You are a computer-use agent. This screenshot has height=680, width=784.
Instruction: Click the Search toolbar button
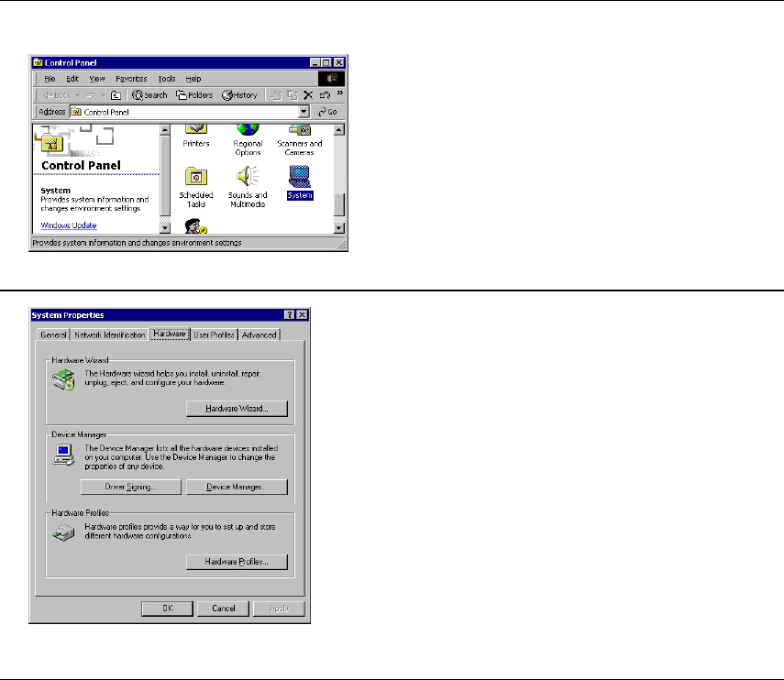point(149,95)
